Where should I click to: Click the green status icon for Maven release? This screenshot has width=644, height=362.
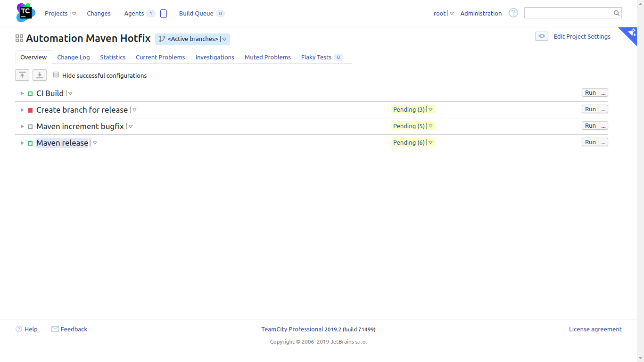click(x=30, y=143)
